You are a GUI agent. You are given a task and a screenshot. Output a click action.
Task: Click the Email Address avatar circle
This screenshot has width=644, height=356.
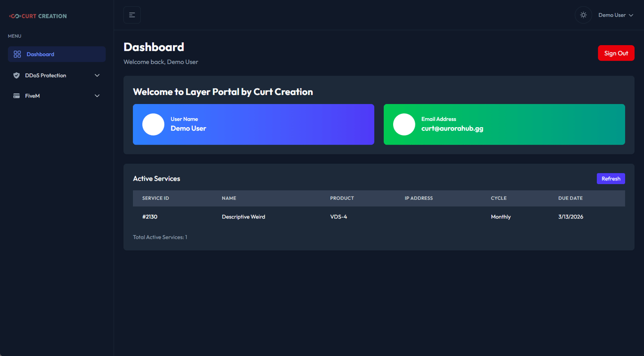coord(404,125)
